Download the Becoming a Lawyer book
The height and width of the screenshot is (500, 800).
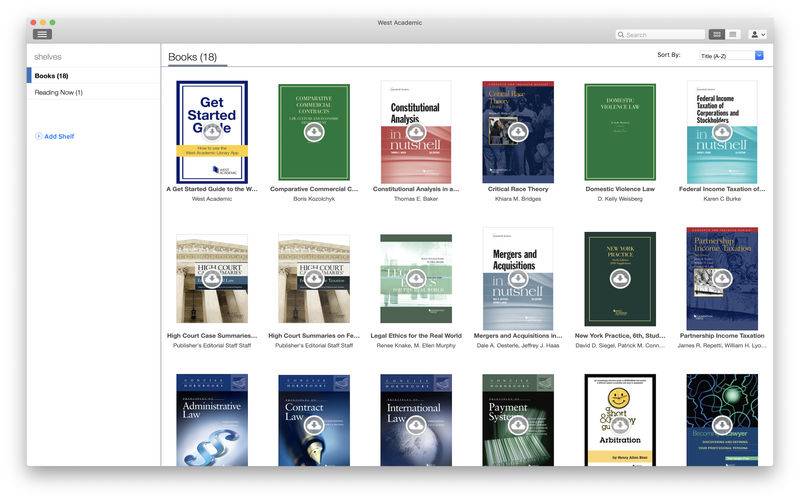722,425
